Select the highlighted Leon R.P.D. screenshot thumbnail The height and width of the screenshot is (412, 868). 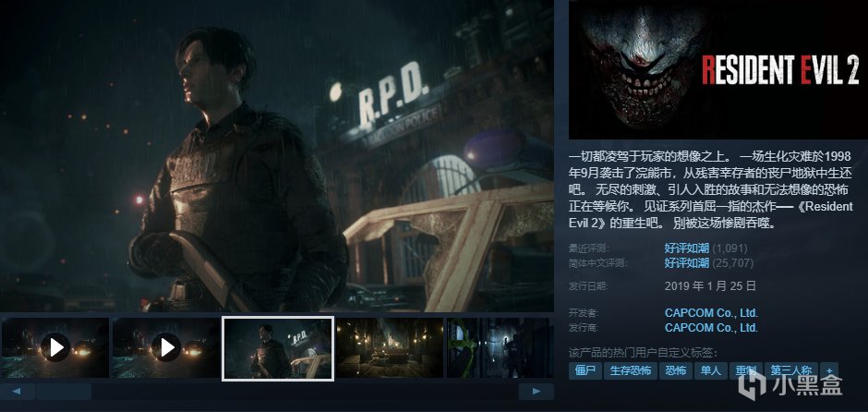(278, 348)
